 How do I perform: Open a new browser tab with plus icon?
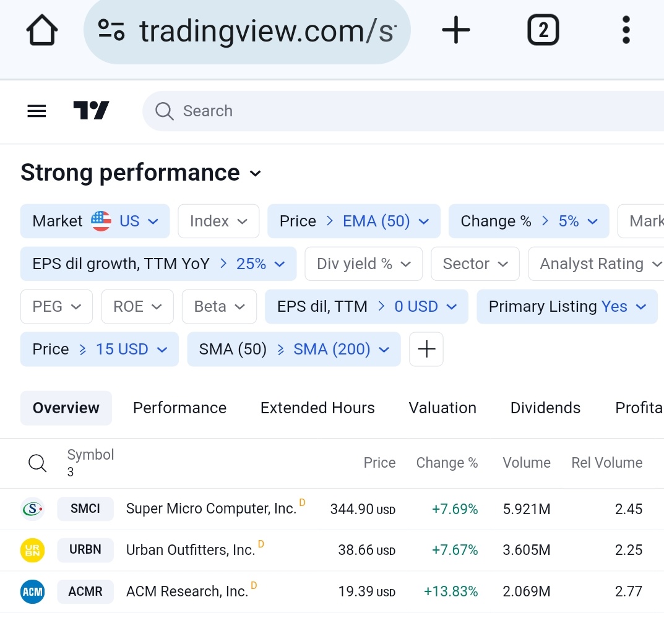click(455, 30)
